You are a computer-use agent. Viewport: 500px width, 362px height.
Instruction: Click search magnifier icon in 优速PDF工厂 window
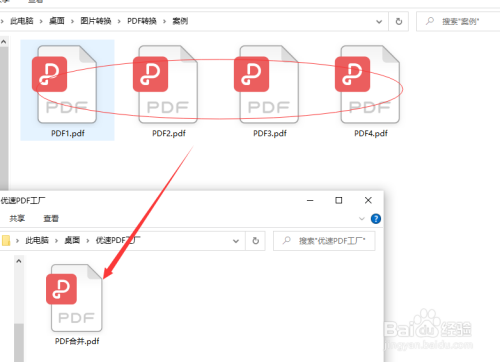pos(287,240)
